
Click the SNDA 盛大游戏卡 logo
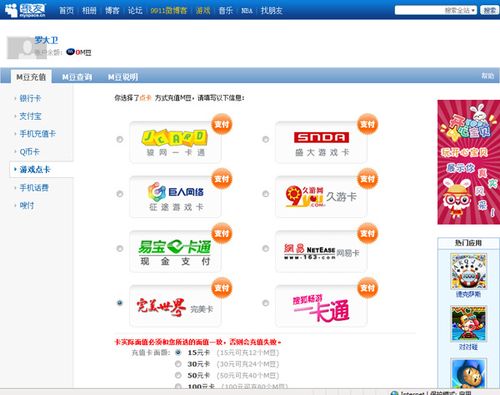[321, 143]
